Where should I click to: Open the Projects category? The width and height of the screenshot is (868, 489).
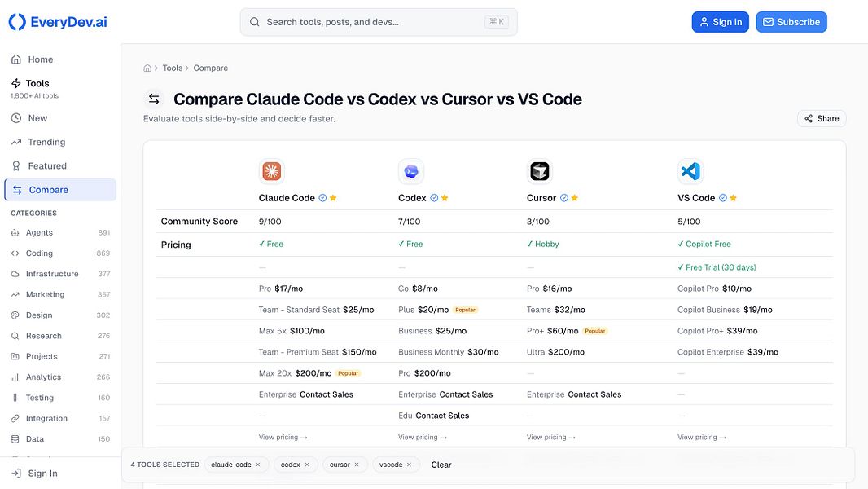click(x=60, y=356)
